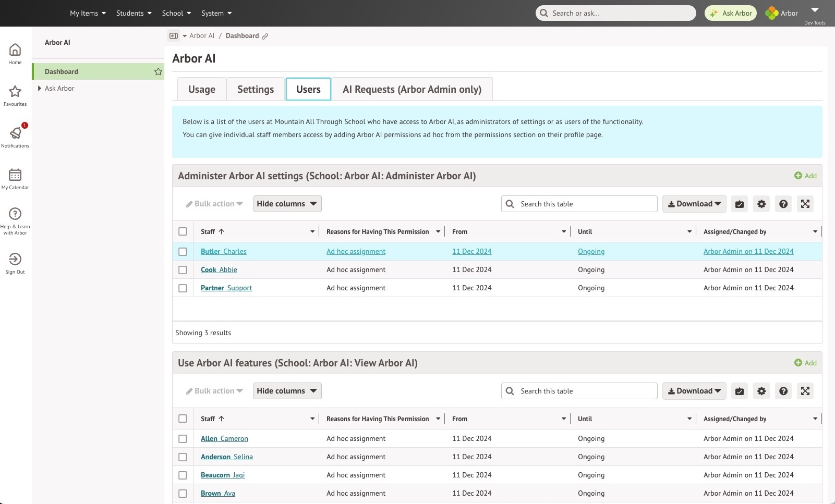Collapse the left navigation sidebar
835x504 pixels.
point(173,35)
